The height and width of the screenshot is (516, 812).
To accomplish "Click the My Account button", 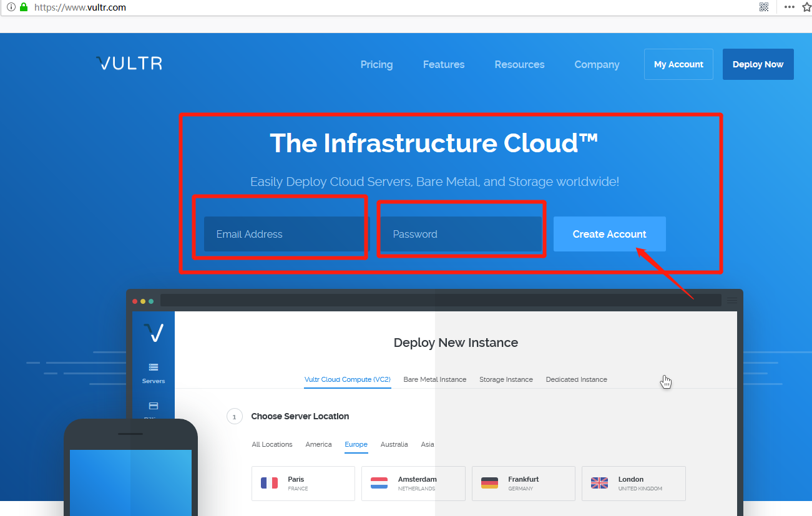I will tap(678, 64).
